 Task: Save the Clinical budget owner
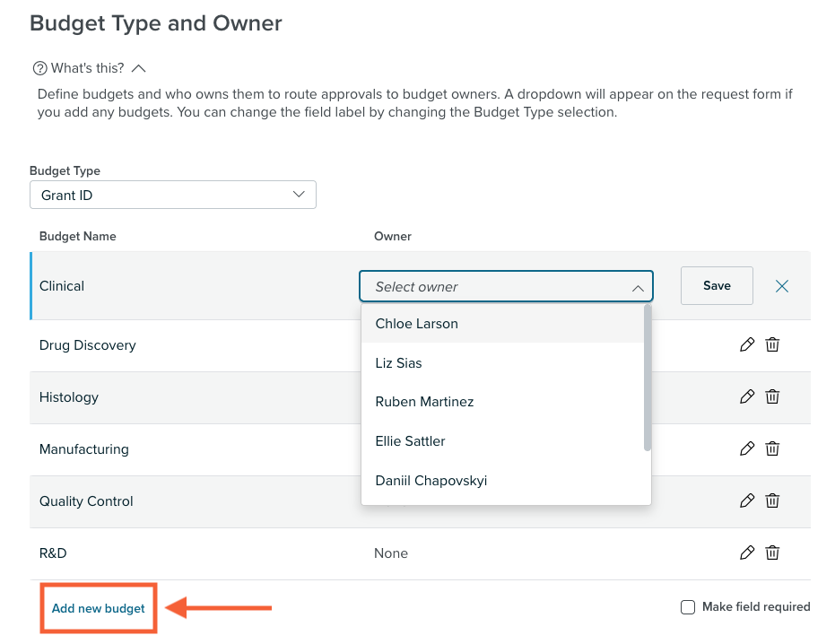point(717,285)
